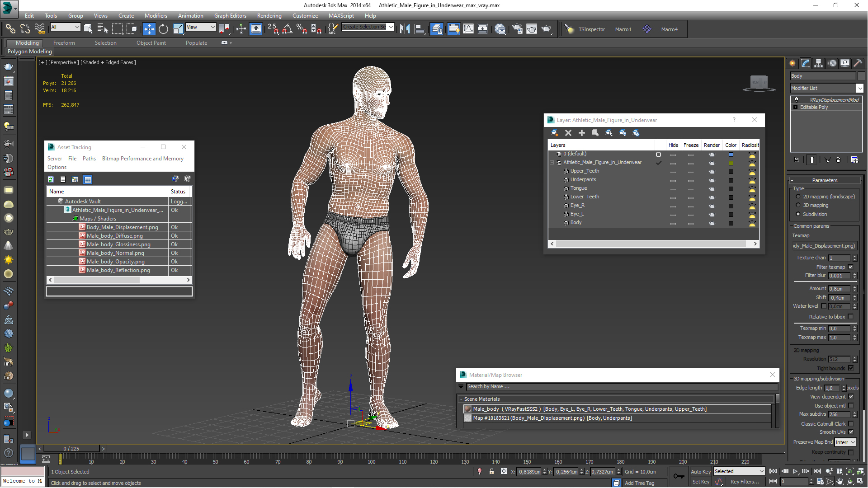The width and height of the screenshot is (868, 488).
Task: Click the Refresh icon in Asset Tracking
Action: [x=51, y=179]
